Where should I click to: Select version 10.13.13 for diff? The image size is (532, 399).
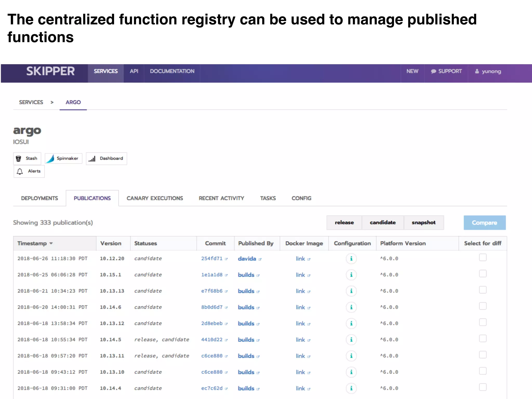(x=483, y=290)
